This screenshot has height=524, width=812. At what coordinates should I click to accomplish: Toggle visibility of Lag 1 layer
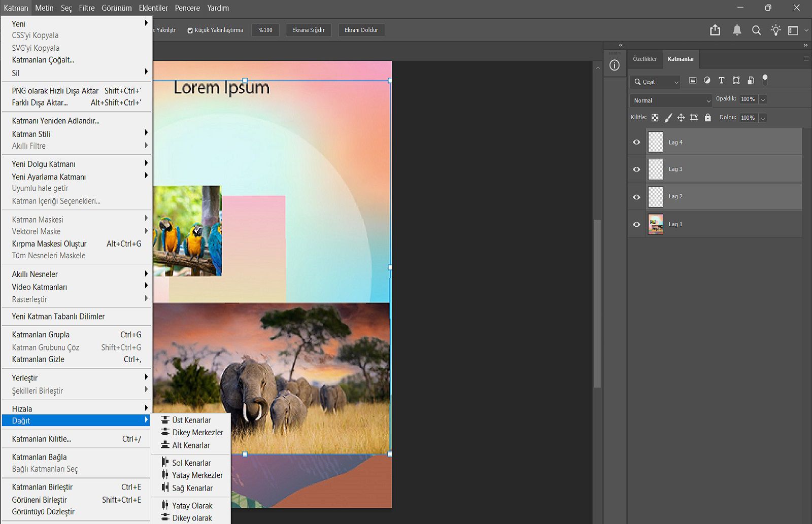coord(636,224)
